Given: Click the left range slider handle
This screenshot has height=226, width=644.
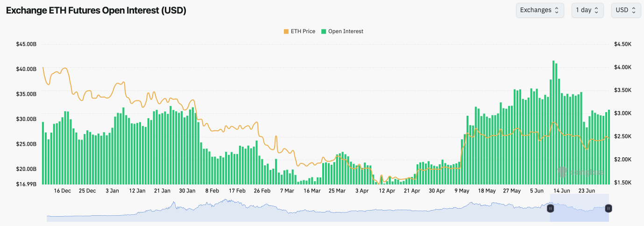Looking at the screenshot, I should click(551, 208).
